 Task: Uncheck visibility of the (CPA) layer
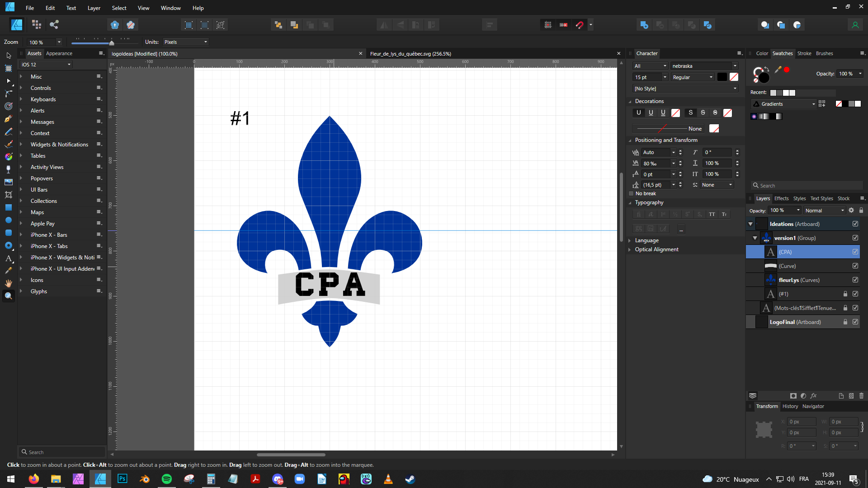pos(855,252)
